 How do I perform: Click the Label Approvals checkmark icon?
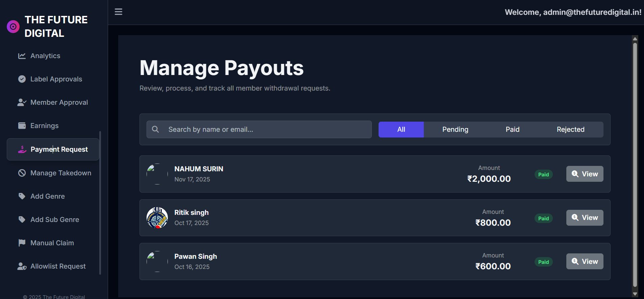(x=22, y=79)
